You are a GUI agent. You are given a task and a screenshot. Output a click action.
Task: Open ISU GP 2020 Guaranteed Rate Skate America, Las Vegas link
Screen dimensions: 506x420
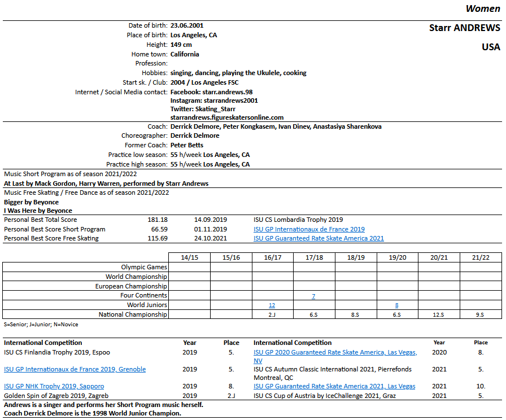(335, 356)
